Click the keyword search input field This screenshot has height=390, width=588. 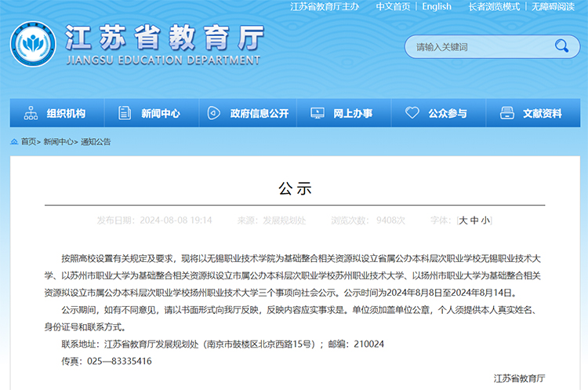tap(478, 47)
